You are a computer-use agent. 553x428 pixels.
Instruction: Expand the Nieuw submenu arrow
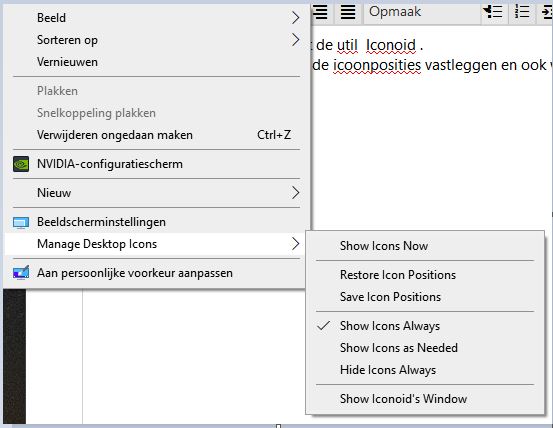pyautogui.click(x=296, y=193)
